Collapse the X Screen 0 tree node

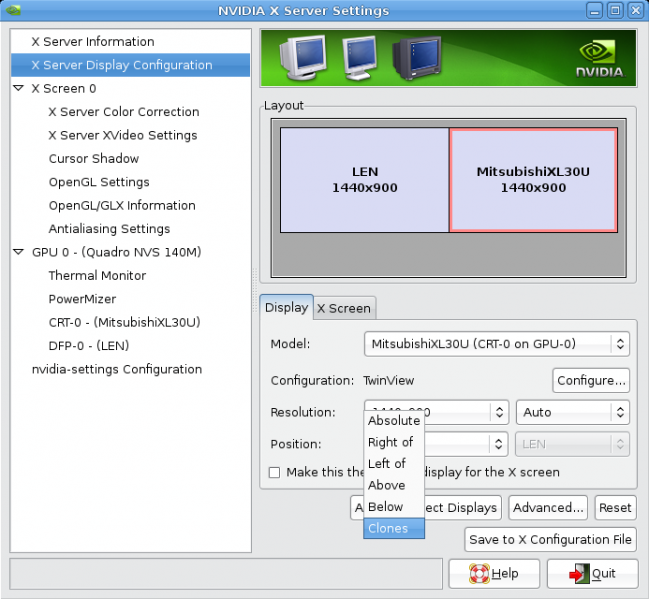[18, 88]
